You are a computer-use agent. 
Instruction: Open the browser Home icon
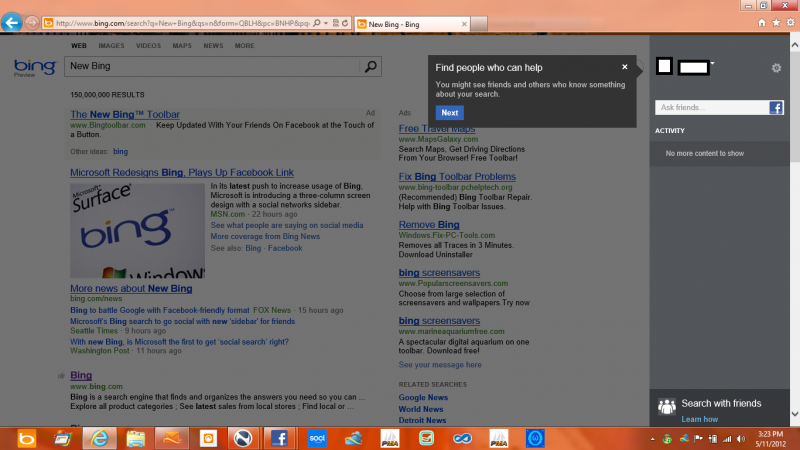pos(762,22)
